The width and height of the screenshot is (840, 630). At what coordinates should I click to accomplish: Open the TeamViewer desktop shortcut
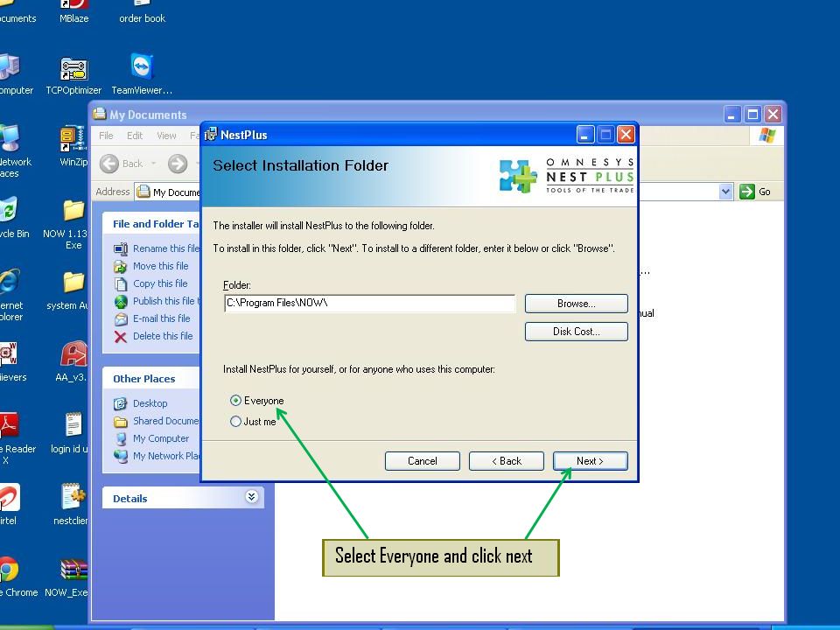[x=142, y=67]
